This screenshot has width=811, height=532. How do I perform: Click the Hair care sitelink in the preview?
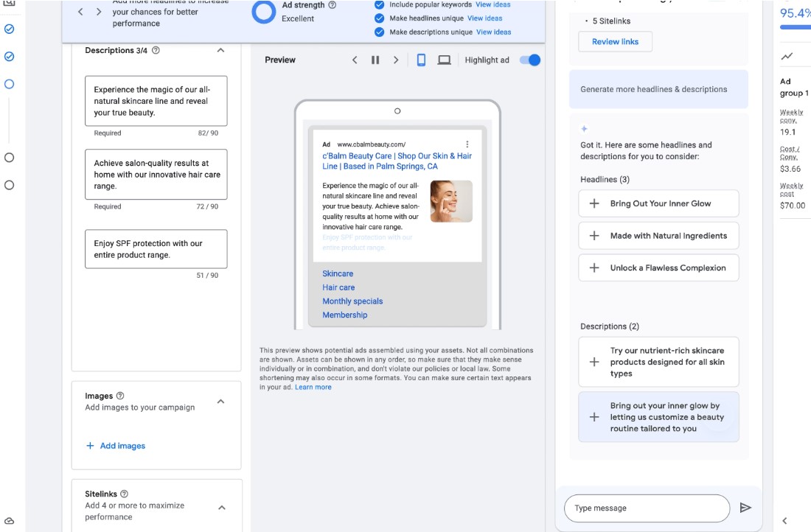coord(338,287)
